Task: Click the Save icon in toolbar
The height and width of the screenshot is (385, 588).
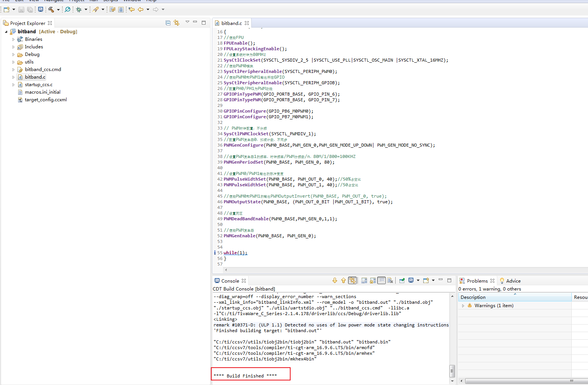Action: click(21, 9)
